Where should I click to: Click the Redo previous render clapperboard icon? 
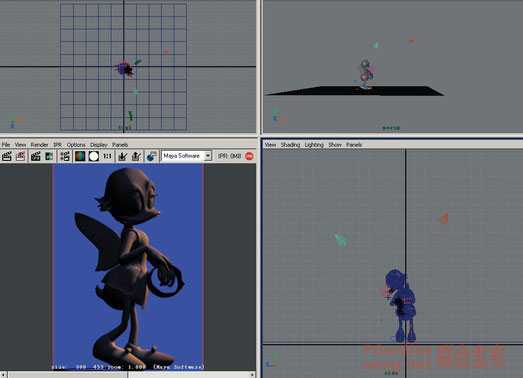point(7,156)
